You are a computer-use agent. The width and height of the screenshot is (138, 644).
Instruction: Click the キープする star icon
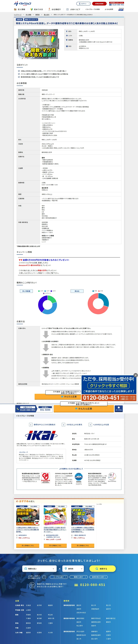point(119,409)
